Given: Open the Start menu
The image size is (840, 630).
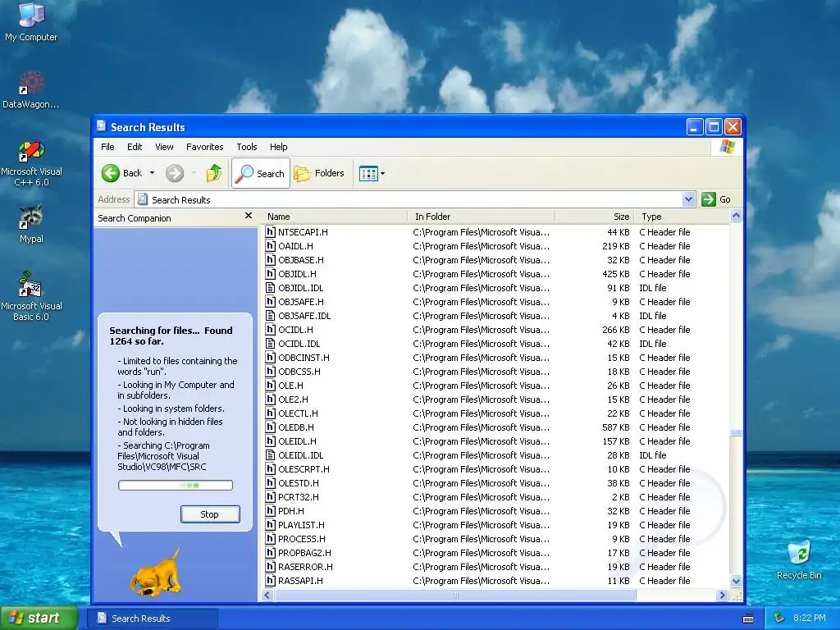Looking at the screenshot, I should click(x=39, y=619).
